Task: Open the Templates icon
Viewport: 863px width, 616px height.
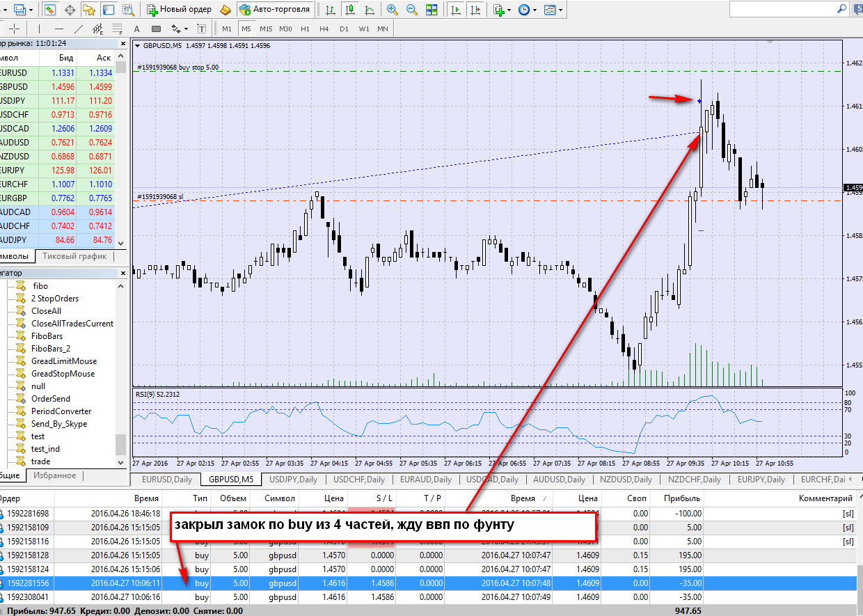Action: tap(550, 10)
